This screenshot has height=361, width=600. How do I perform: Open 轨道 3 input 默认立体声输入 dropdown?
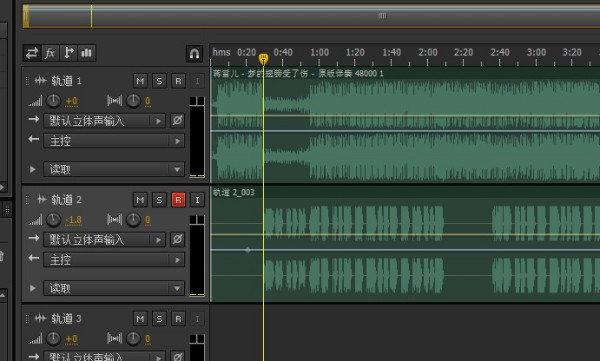104,356
